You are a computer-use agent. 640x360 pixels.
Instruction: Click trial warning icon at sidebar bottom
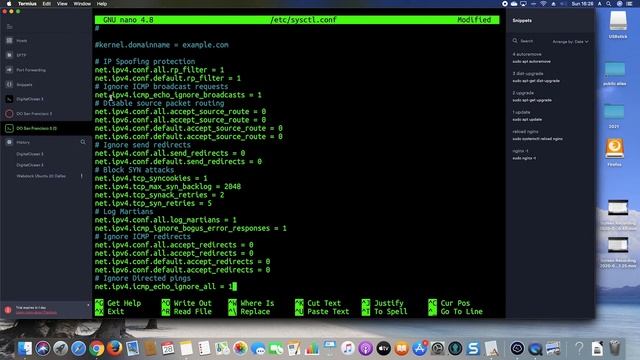pyautogui.click(x=8, y=310)
